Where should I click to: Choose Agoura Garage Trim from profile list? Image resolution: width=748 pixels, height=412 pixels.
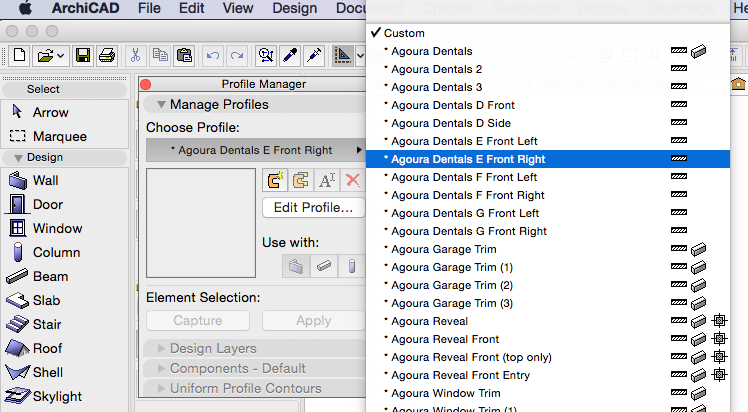pos(443,249)
